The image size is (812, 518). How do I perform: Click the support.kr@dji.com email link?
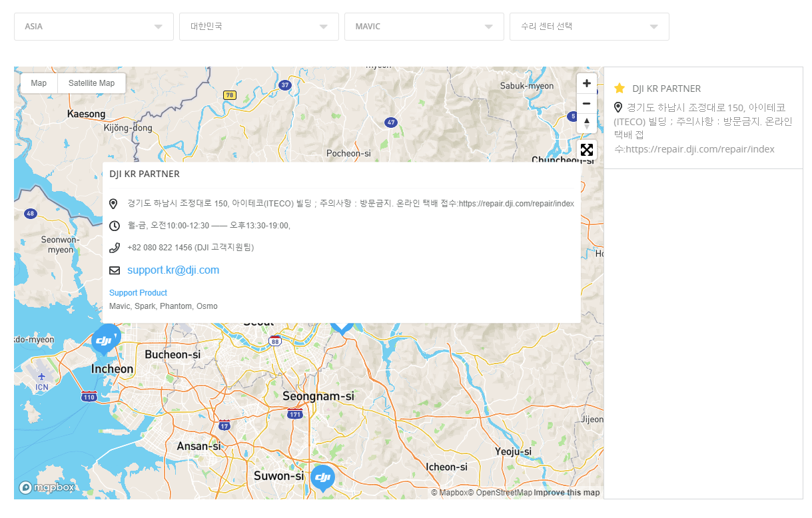173,270
